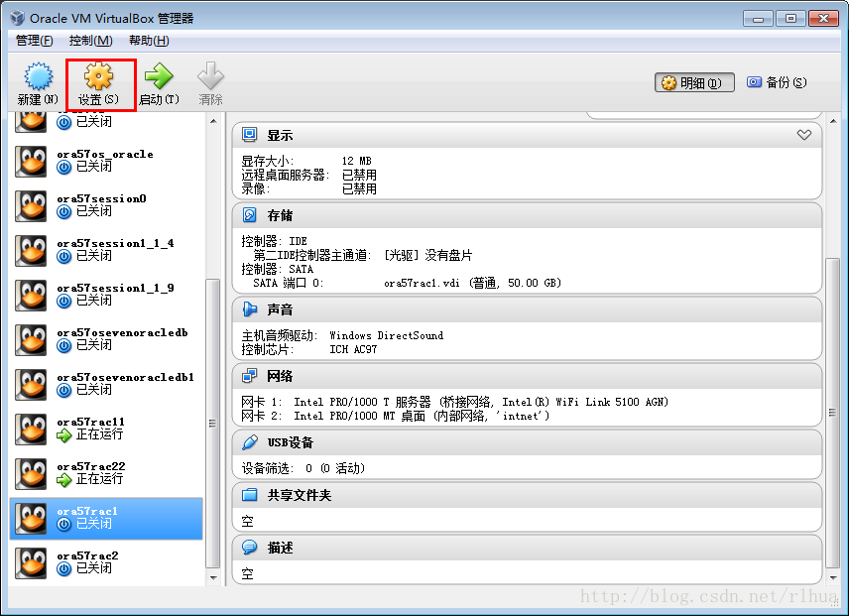
Task: Click the 清除 (Discard) down-arrow icon
Action: pos(210,75)
